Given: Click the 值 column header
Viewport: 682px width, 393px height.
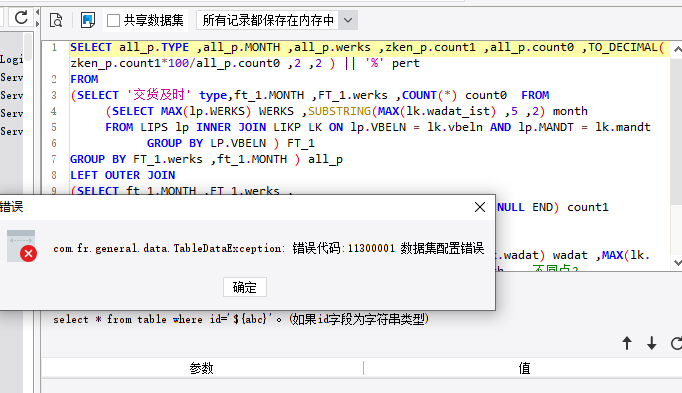Looking at the screenshot, I should 524,368.
